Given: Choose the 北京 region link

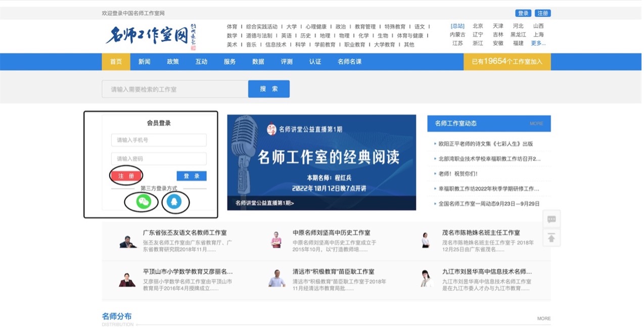Looking at the screenshot, I should click(x=478, y=26).
